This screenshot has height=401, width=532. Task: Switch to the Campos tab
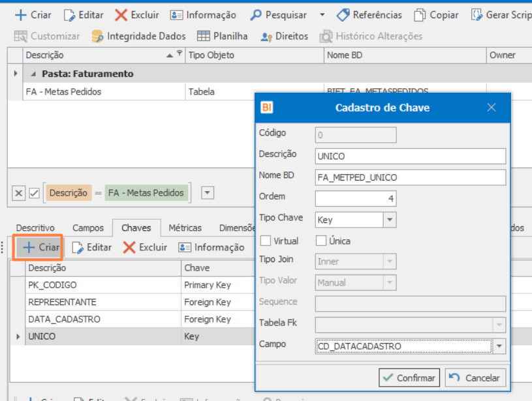[88, 228]
